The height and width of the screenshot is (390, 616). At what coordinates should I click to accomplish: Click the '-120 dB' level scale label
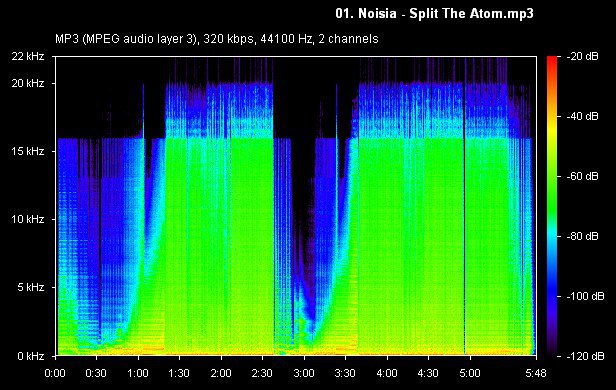(x=585, y=356)
